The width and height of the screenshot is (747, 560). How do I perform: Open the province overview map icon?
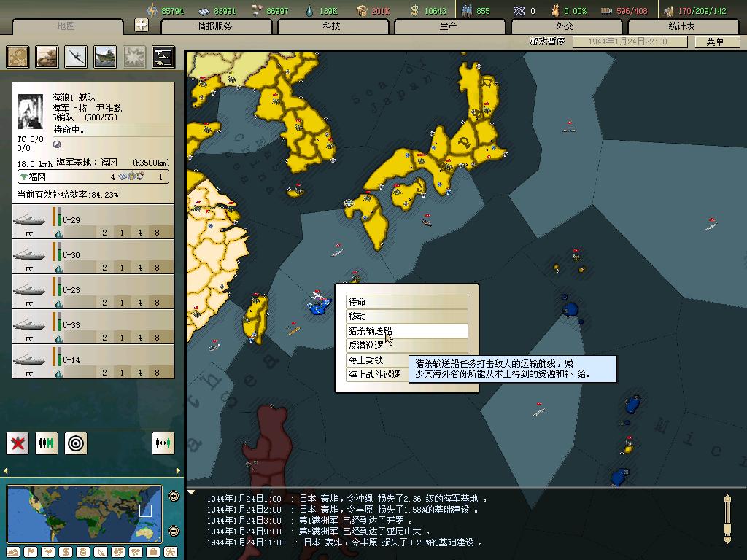point(18,57)
